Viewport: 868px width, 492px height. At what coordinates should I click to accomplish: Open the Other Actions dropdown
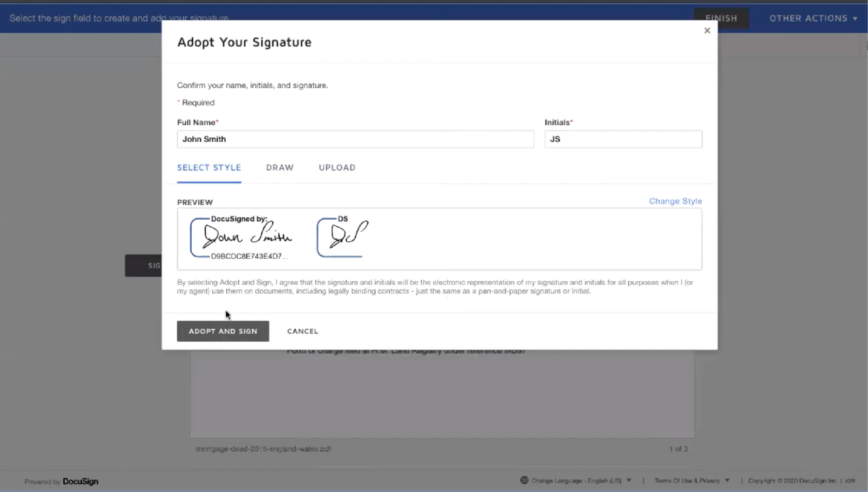click(x=813, y=18)
